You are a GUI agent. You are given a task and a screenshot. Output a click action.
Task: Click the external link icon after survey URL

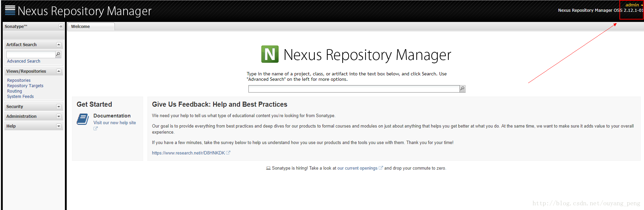pyautogui.click(x=228, y=153)
